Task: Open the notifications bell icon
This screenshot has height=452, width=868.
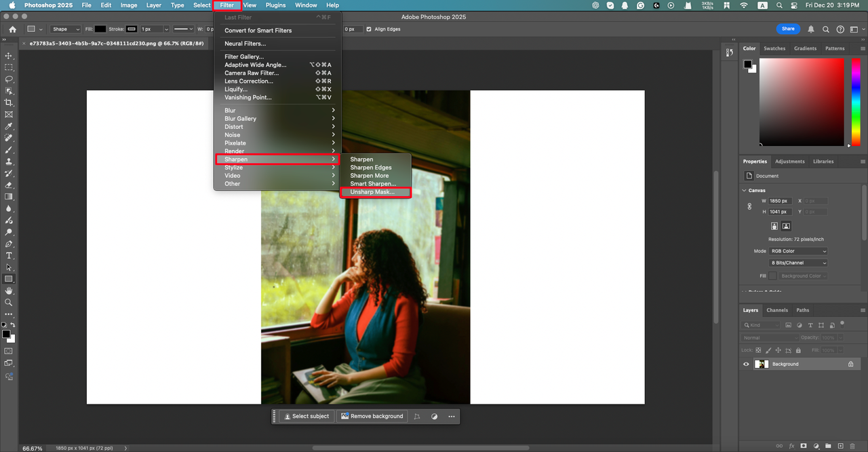Action: [x=811, y=29]
